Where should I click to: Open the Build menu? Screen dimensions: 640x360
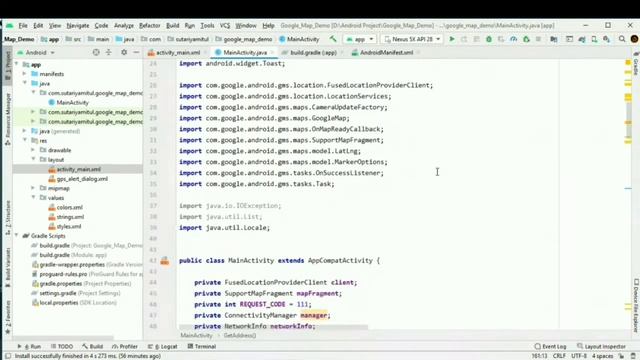172,25
